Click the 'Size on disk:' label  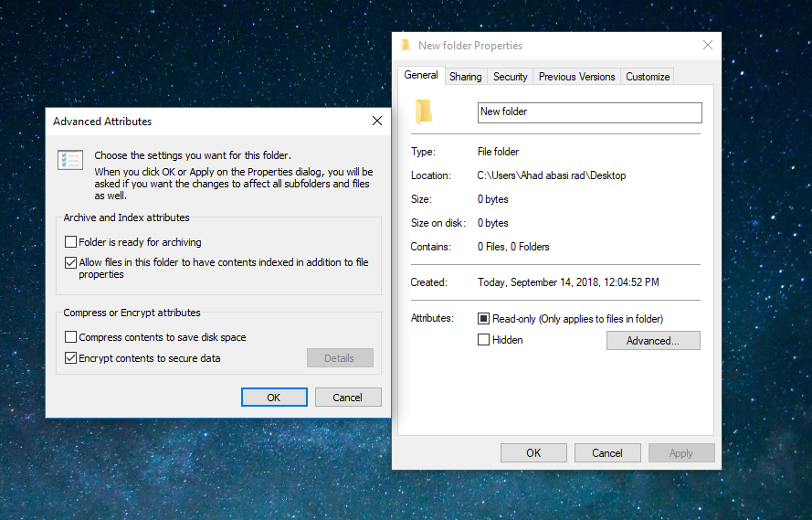[x=438, y=223]
